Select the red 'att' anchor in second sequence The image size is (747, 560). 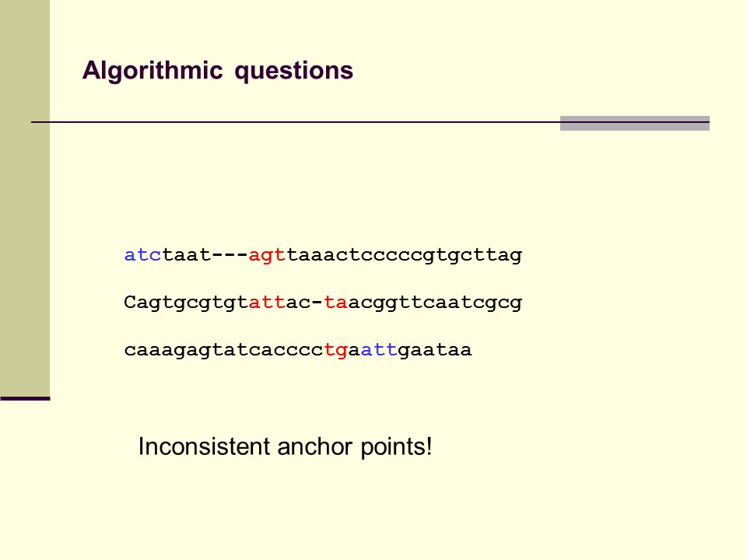point(267,303)
